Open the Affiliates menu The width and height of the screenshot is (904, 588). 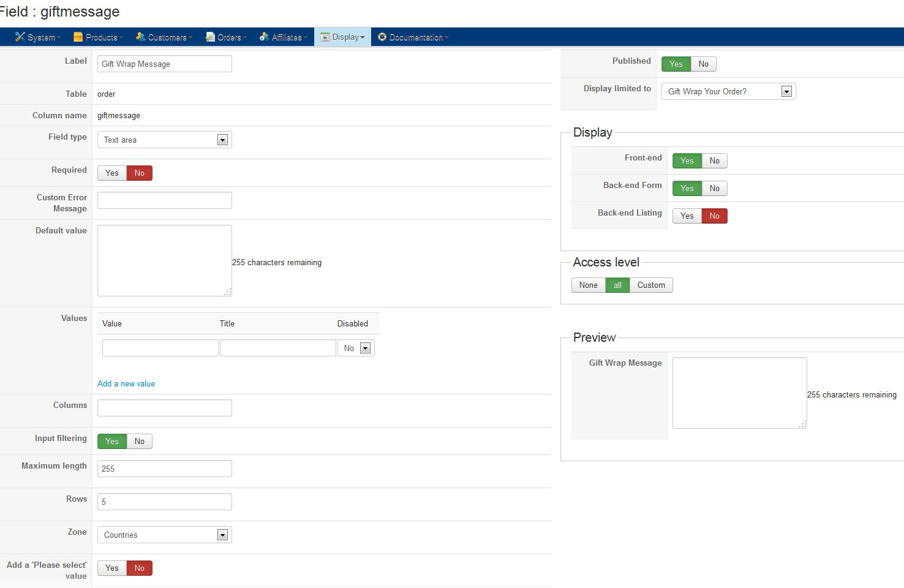(284, 37)
